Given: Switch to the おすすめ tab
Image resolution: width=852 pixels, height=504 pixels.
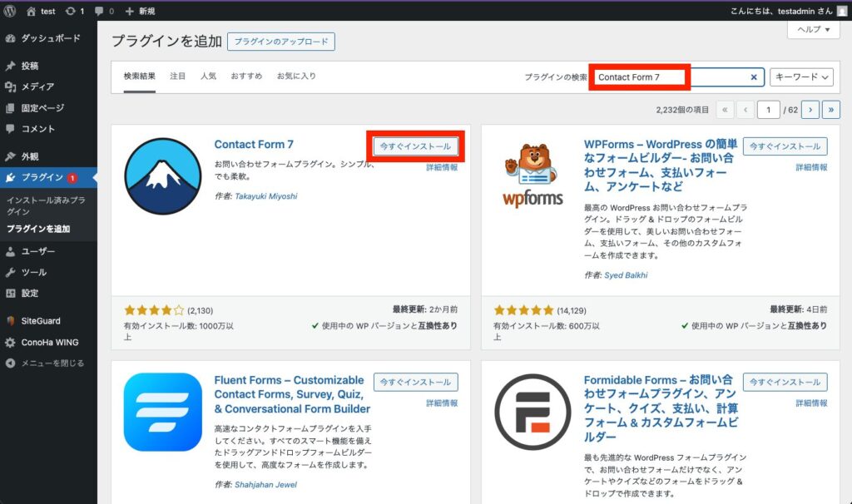Looking at the screenshot, I should click(x=246, y=76).
